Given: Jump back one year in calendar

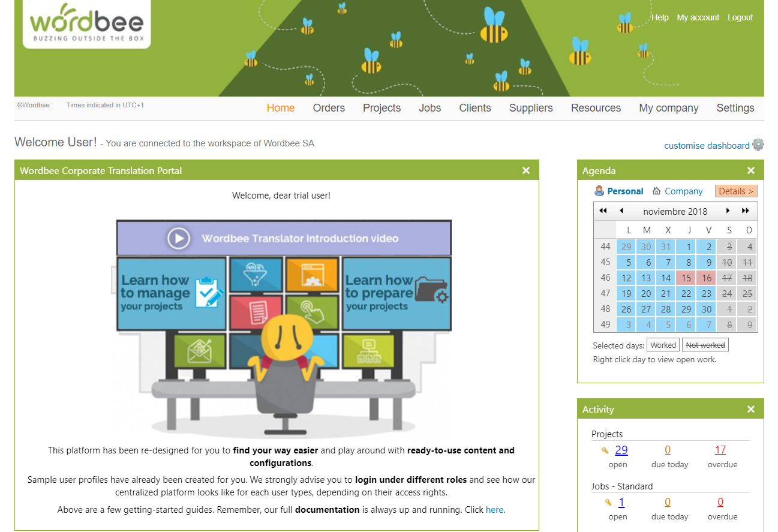Looking at the screenshot, I should (x=603, y=211).
